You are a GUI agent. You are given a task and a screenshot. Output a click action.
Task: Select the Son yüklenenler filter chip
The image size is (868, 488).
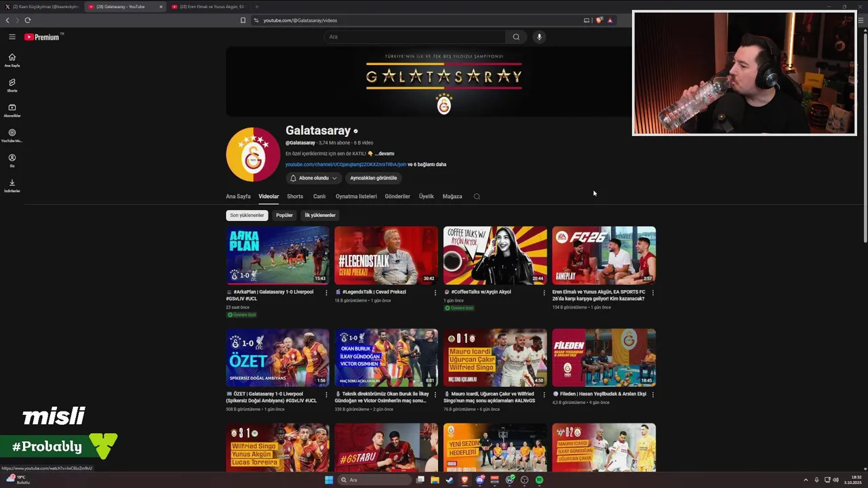click(247, 215)
